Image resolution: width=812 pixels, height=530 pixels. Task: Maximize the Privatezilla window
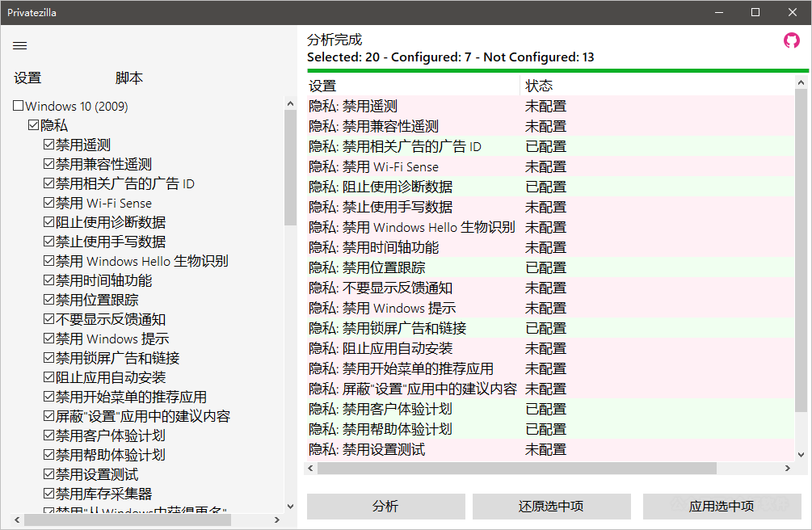[x=755, y=12]
